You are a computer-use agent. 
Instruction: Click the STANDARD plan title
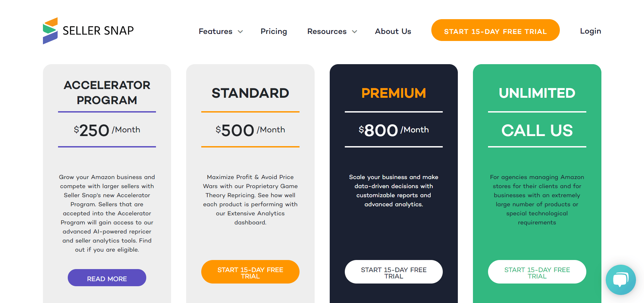point(250,93)
